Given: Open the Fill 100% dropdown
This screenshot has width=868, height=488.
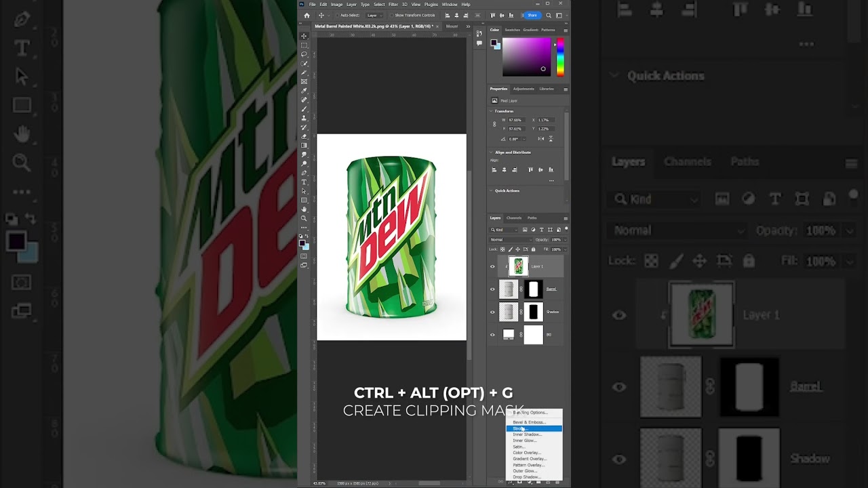Looking at the screenshot, I should (565, 249).
